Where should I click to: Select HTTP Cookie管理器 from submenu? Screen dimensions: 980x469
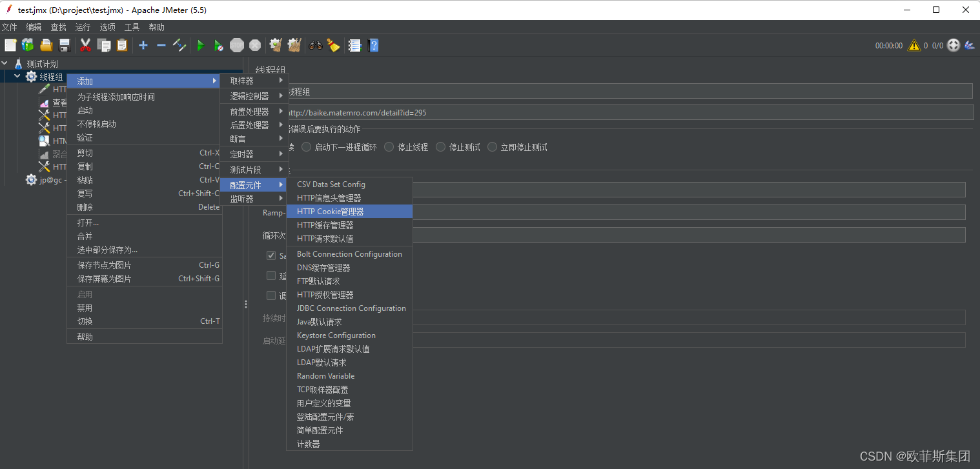coord(349,212)
